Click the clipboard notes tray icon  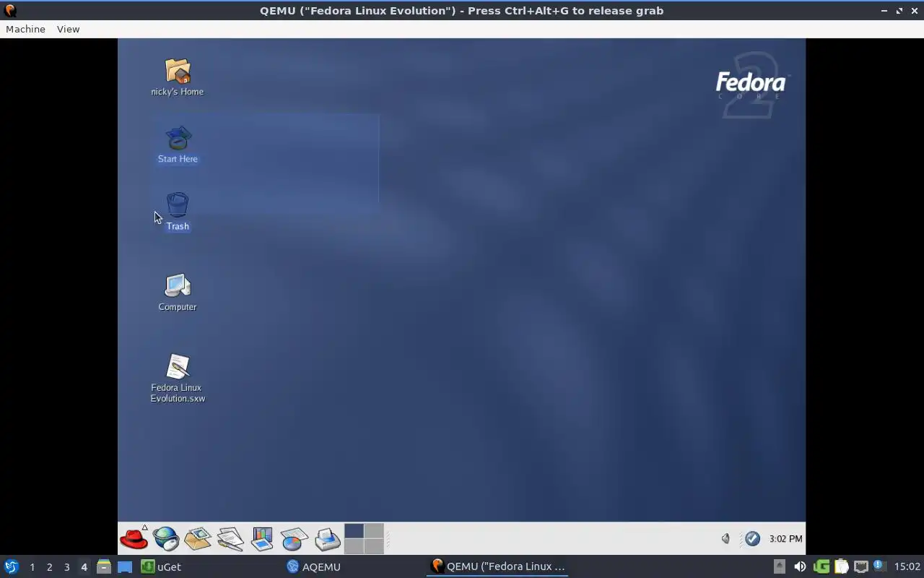[841, 566]
